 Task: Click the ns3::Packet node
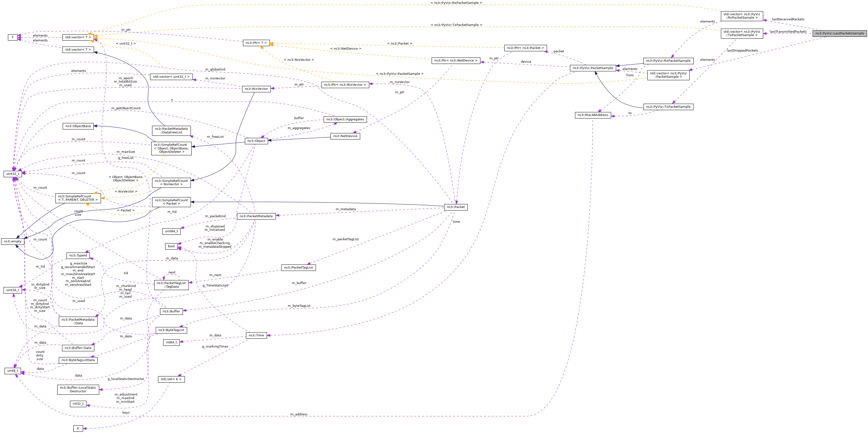coord(456,207)
